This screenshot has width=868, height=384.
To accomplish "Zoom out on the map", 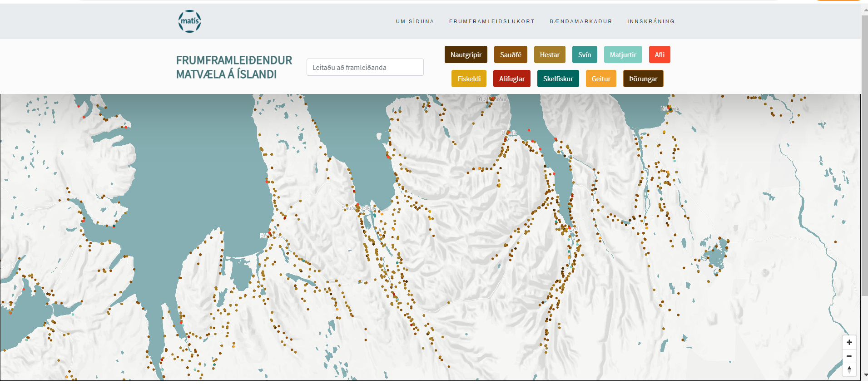I will pos(849,356).
